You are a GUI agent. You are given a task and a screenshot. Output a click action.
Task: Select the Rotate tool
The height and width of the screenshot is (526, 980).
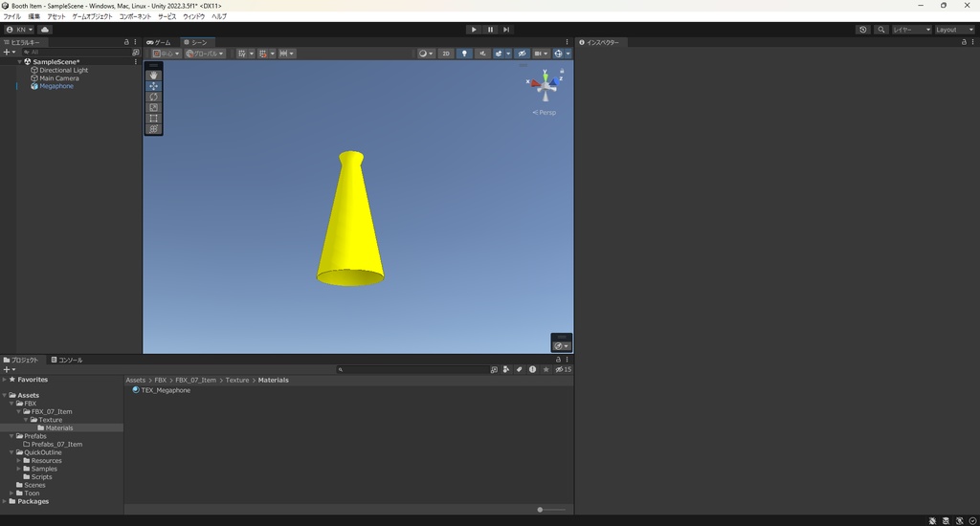tap(153, 97)
